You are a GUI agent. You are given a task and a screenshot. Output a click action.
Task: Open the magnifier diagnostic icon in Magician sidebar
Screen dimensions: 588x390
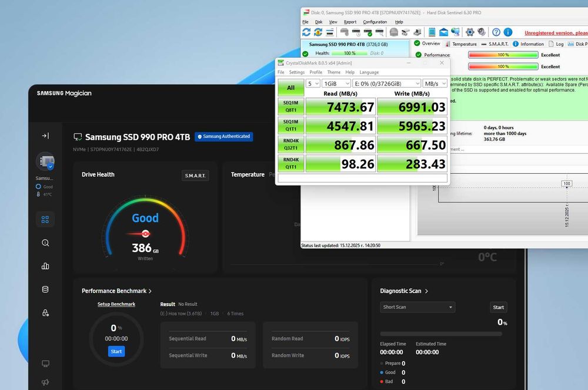45,243
